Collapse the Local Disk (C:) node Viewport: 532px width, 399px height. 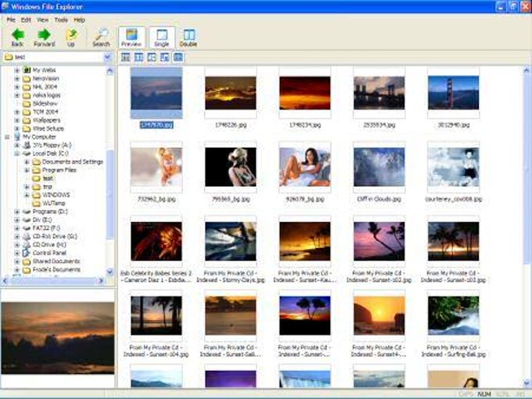click(16, 153)
